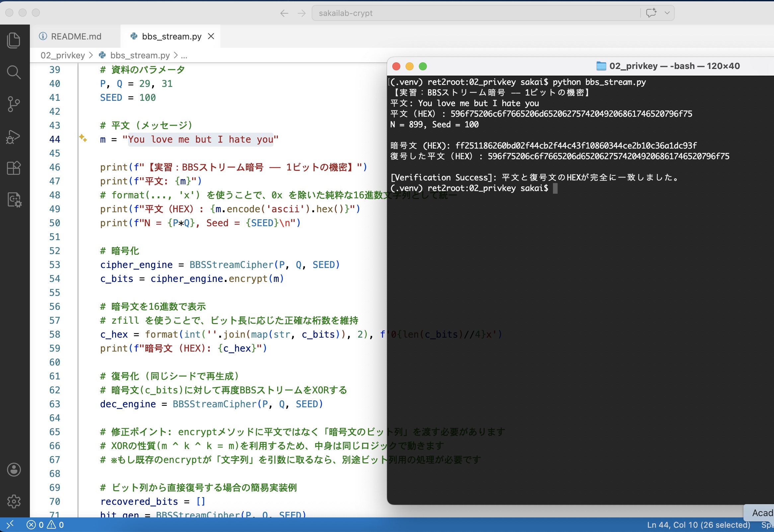Open Manage settings gear icon
Viewport: 774px width, 532px height.
14,501
